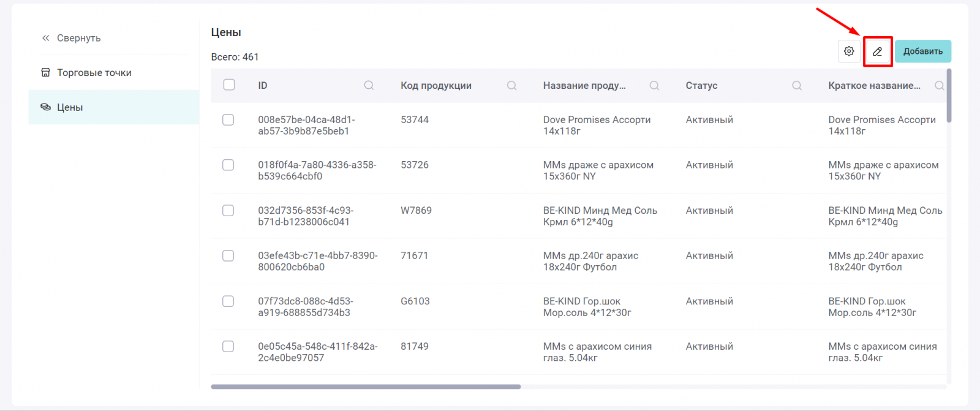
Task: Search in Краткое название column
Action: pyautogui.click(x=939, y=86)
